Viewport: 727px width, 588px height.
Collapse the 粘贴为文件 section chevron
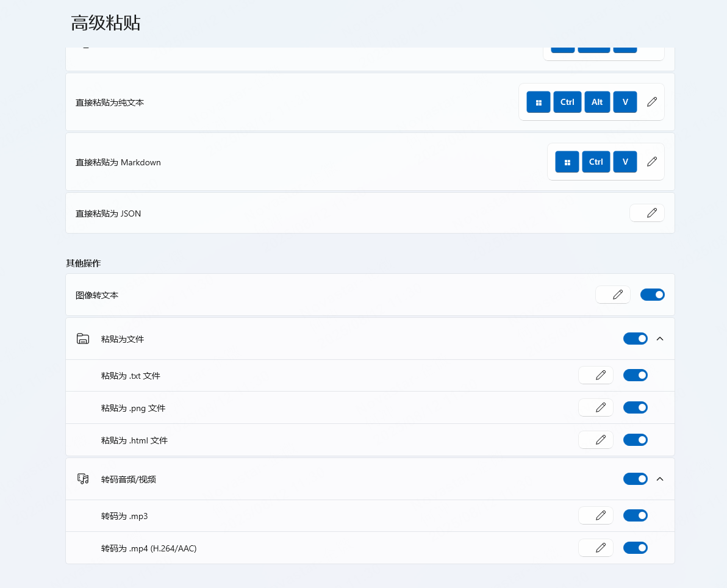[x=661, y=339]
